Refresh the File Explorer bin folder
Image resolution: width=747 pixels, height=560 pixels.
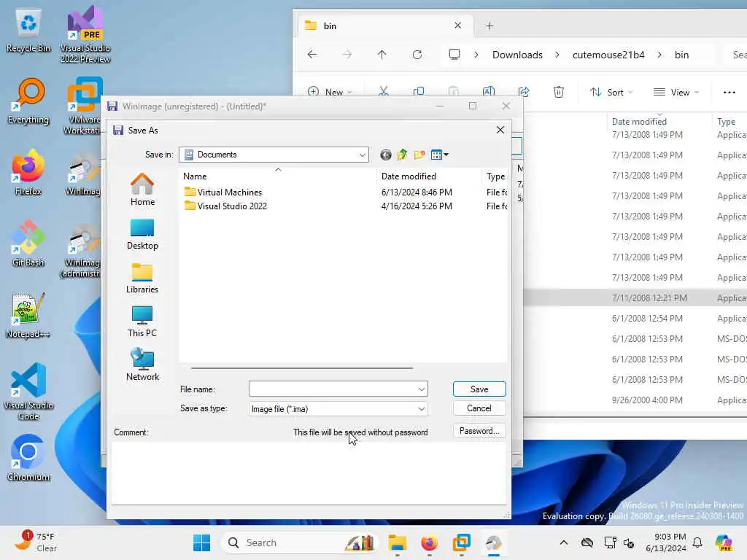(x=417, y=55)
